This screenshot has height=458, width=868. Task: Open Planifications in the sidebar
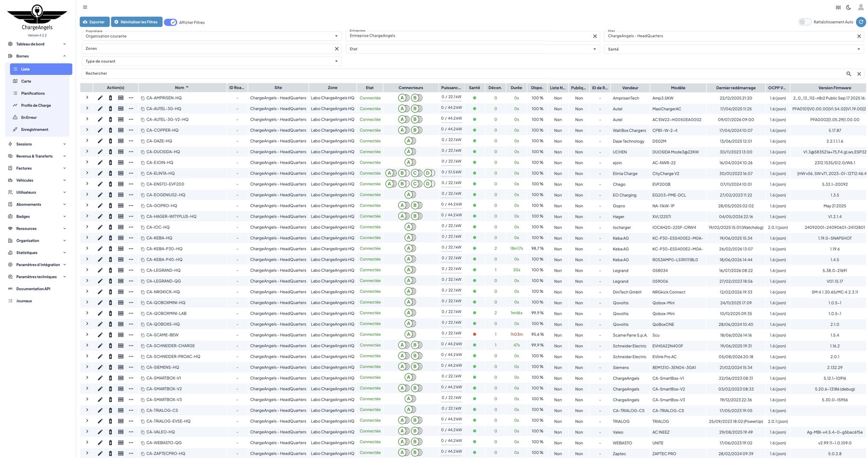[41, 93]
